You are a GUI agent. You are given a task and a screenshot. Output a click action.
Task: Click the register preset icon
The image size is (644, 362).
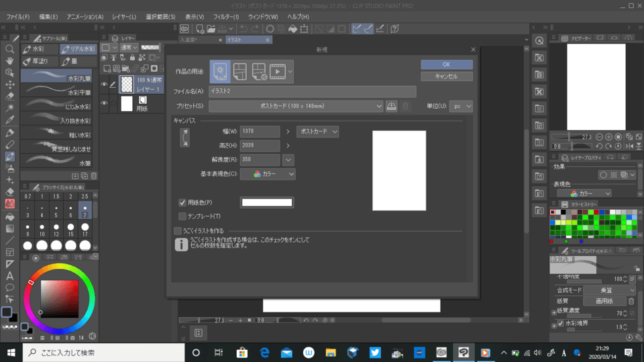pyautogui.click(x=391, y=106)
